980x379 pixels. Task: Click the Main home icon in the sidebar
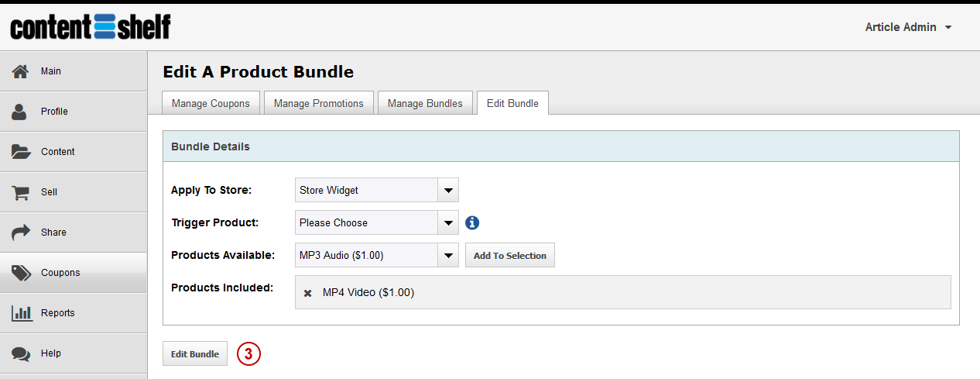pos(21,71)
